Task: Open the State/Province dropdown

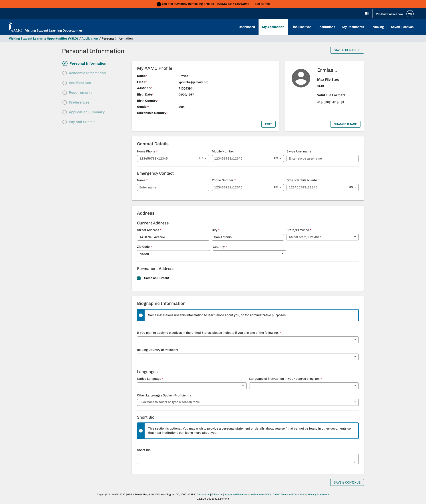Action: 322,237
